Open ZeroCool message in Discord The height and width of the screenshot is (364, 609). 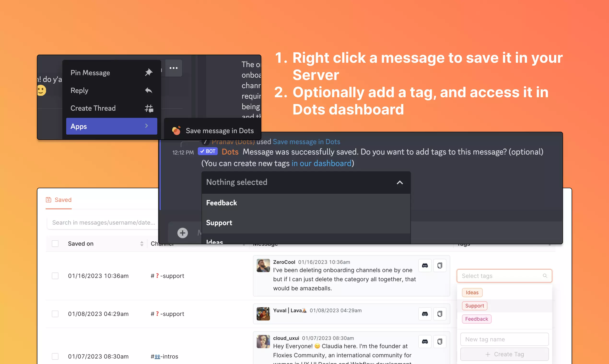pyautogui.click(x=425, y=265)
